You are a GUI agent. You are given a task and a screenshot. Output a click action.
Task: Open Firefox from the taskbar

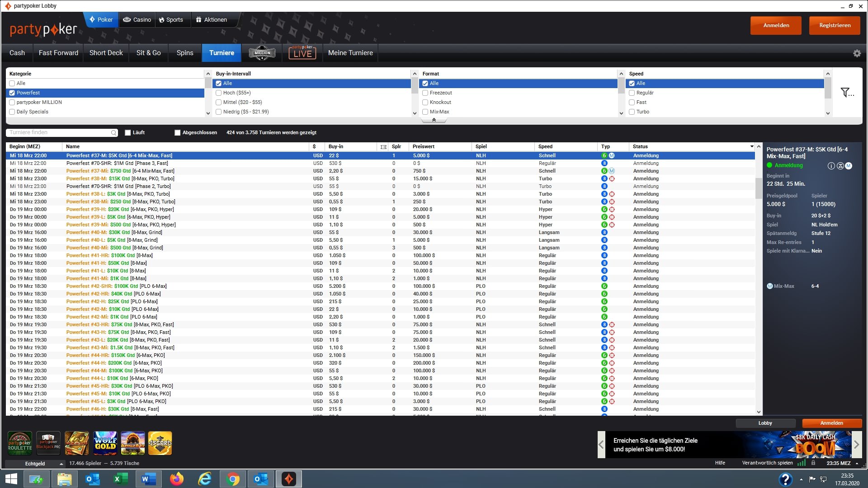[x=177, y=479]
